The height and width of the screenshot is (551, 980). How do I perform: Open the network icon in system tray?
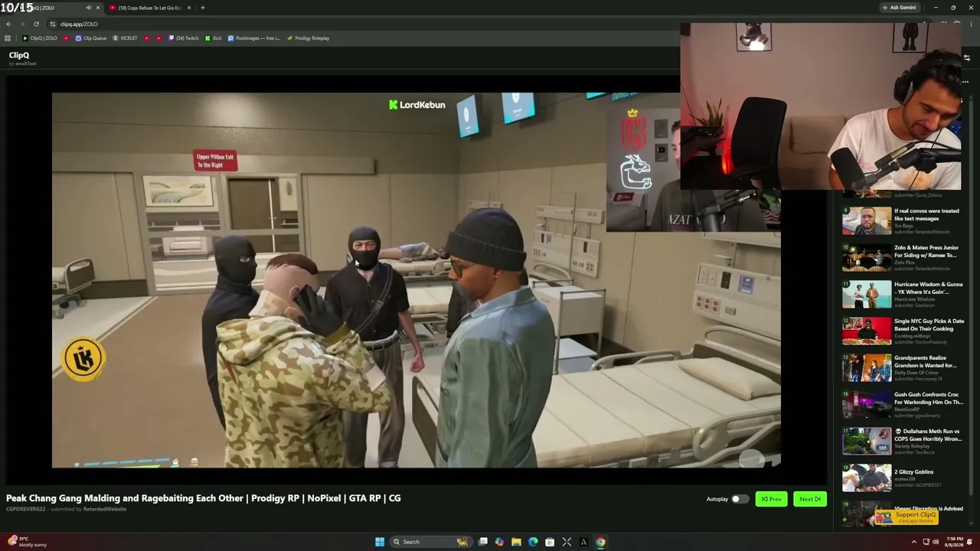coord(926,542)
